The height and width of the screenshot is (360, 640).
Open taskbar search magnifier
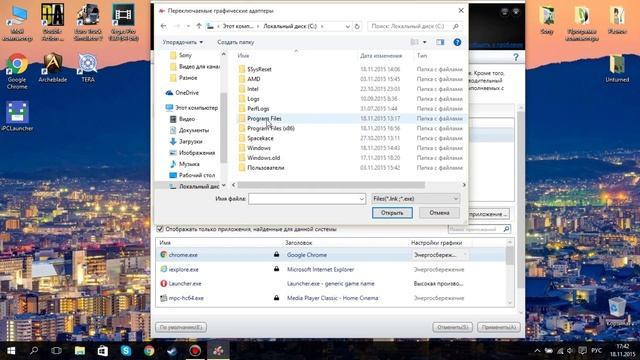(34, 351)
